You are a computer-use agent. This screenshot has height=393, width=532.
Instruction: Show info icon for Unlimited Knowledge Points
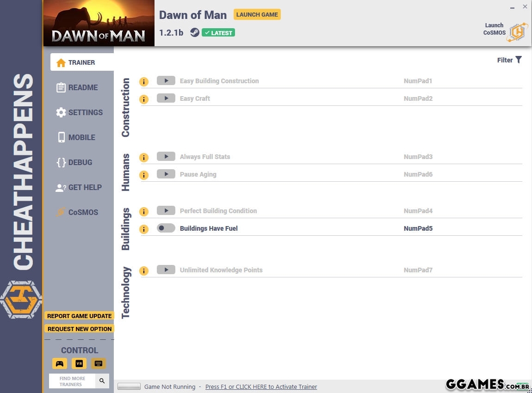[144, 271]
